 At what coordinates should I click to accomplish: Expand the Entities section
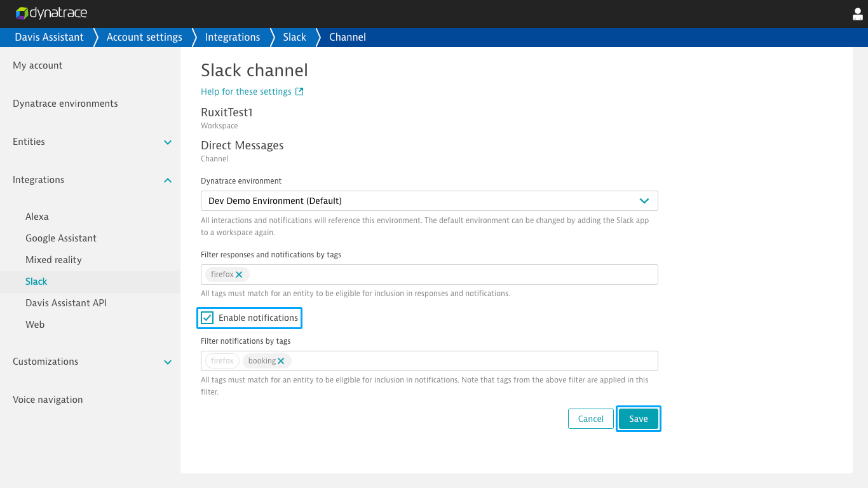[x=168, y=142]
